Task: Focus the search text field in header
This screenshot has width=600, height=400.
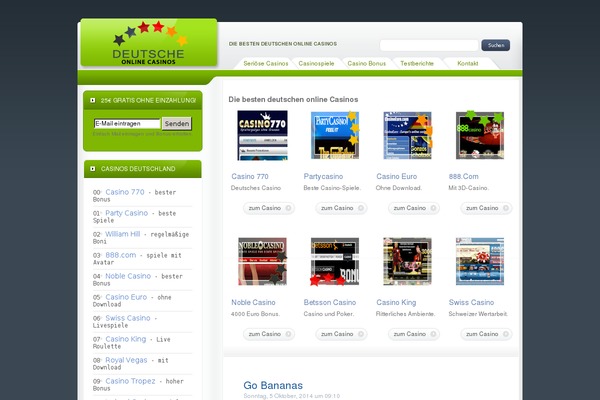Action: 429,45
